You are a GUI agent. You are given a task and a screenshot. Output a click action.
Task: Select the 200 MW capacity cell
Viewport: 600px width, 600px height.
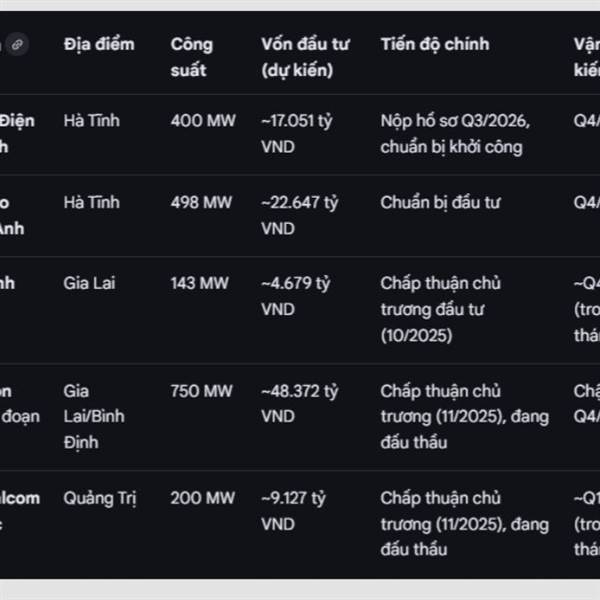pyautogui.click(x=199, y=498)
